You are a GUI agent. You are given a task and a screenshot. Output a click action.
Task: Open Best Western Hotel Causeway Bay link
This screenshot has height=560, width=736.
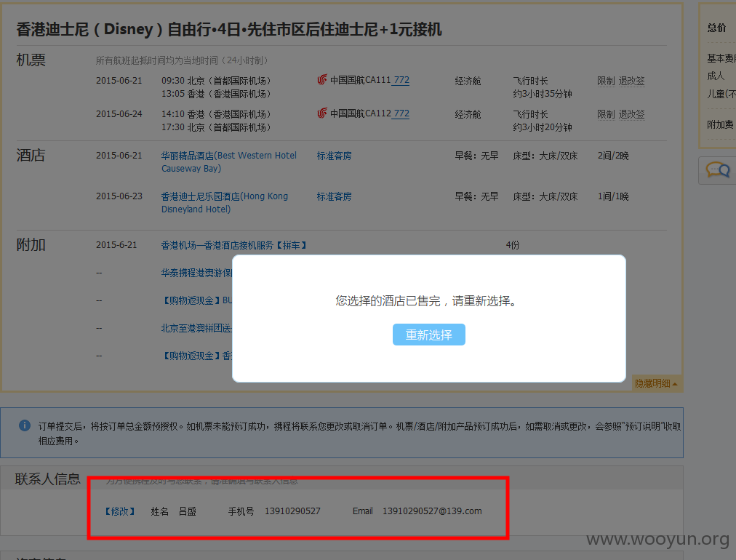tap(229, 162)
